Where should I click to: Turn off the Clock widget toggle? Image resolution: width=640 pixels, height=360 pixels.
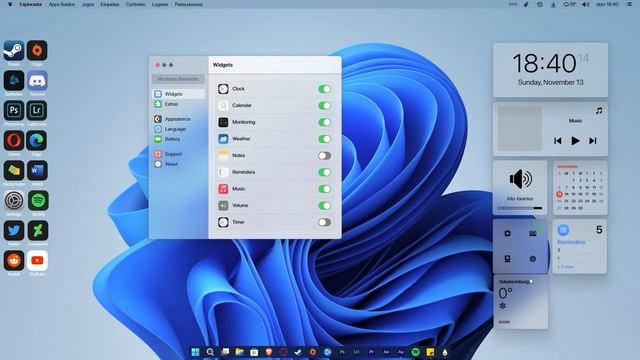pyautogui.click(x=324, y=89)
